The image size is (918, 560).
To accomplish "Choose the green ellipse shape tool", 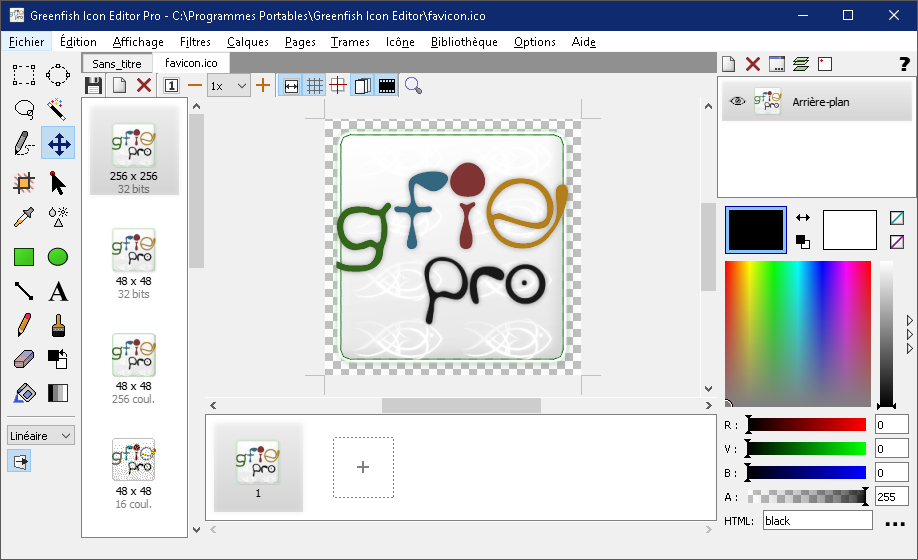I will tap(58, 257).
